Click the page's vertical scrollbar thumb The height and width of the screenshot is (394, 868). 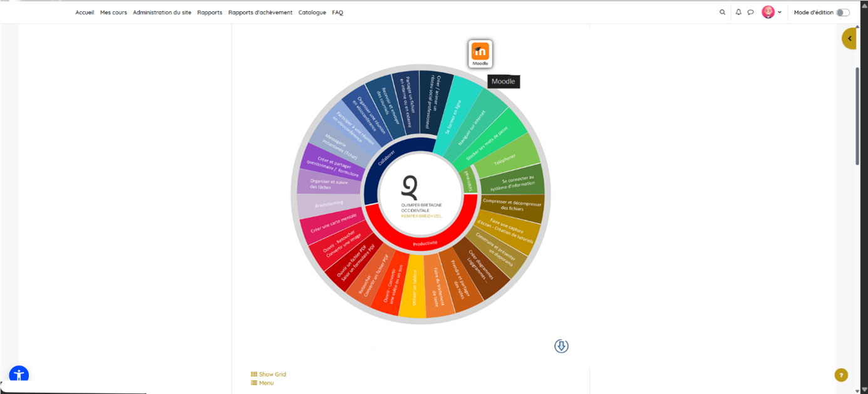coord(857,116)
